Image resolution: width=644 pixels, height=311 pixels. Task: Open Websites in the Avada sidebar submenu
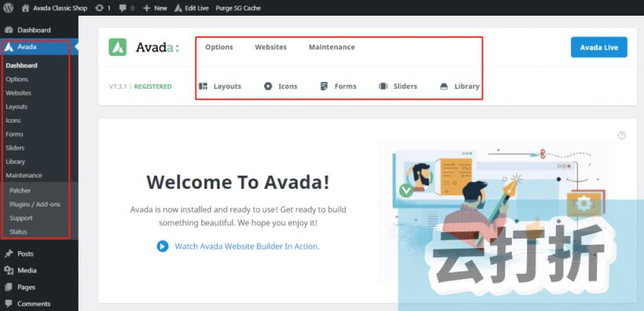(x=19, y=93)
